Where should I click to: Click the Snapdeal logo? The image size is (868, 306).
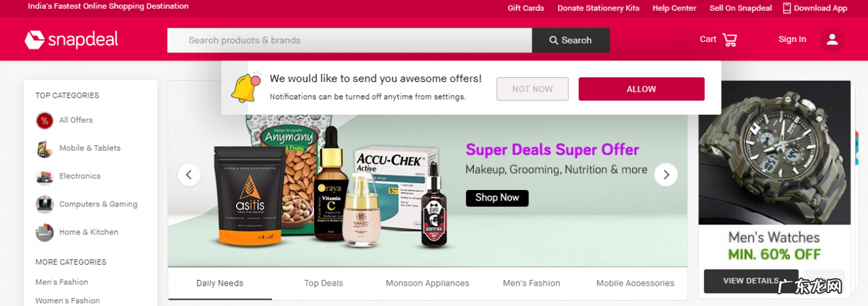(x=71, y=39)
